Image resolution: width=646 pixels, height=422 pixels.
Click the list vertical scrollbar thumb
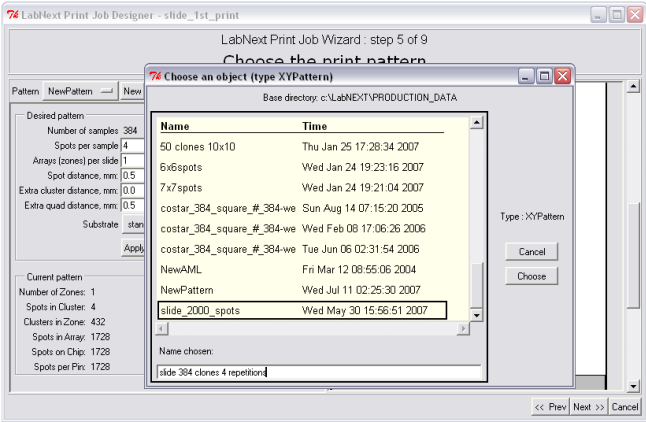point(476,285)
